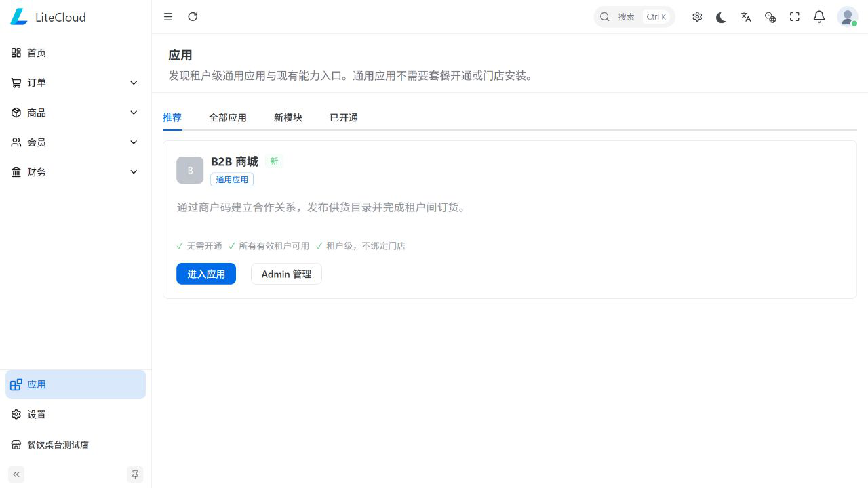Screen dimensions: 868x488
Task: Click the 无需开通 feature text
Action: pyautogui.click(x=205, y=246)
